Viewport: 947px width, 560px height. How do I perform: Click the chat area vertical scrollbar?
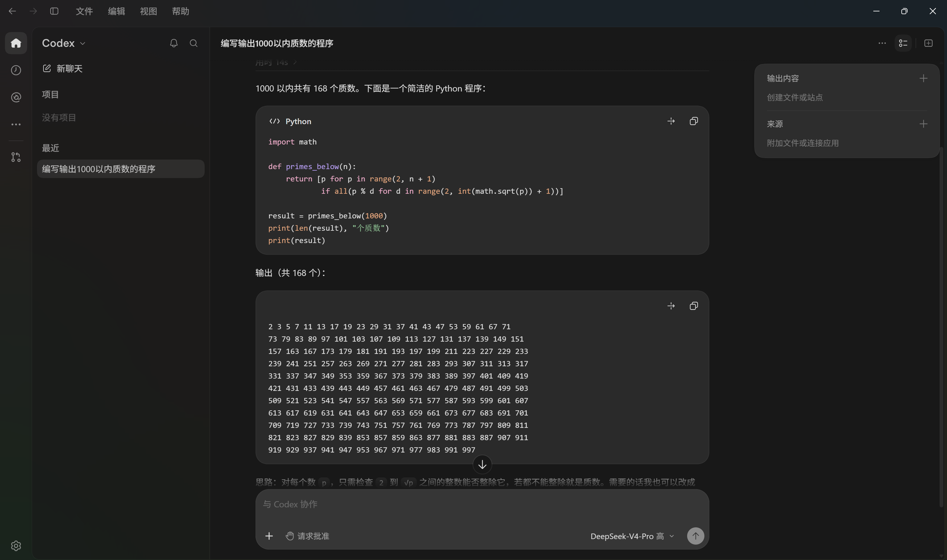(941, 327)
